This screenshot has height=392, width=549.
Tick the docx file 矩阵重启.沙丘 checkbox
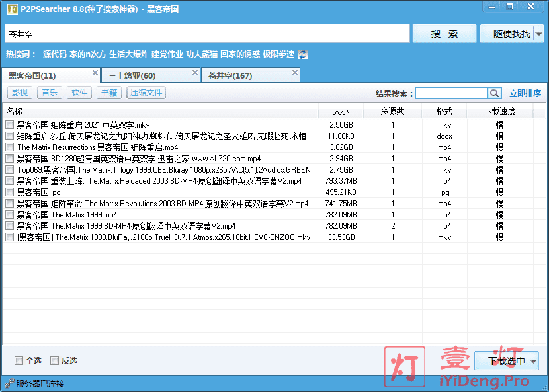click(10, 136)
